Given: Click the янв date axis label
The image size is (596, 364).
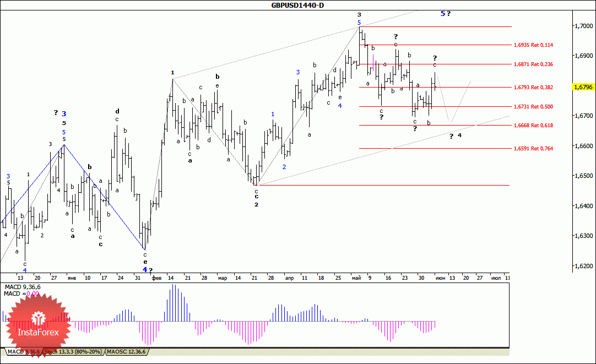Looking at the screenshot, I should pos(72,278).
